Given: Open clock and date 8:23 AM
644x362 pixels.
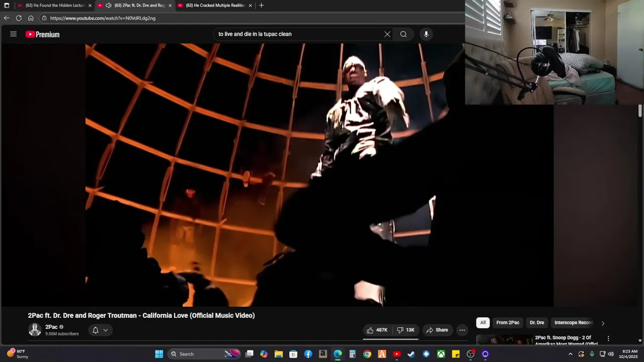Looking at the screenshot, I should click(630, 354).
